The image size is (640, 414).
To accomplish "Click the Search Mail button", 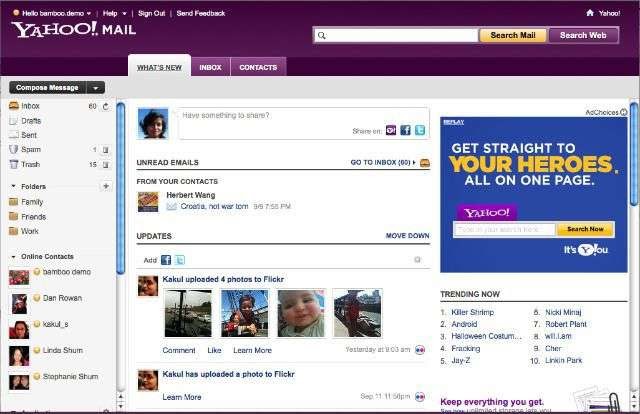I will click(x=513, y=36).
